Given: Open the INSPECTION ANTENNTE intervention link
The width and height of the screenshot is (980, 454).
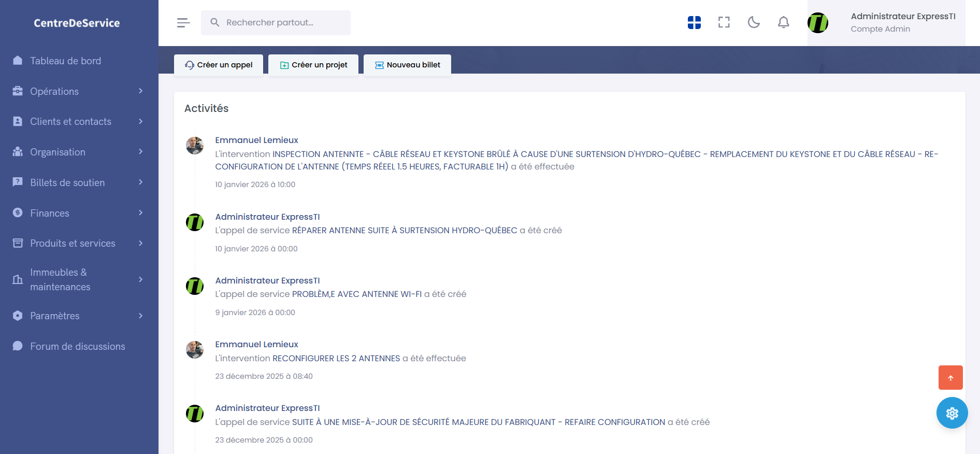Looking at the screenshot, I should point(577,160).
